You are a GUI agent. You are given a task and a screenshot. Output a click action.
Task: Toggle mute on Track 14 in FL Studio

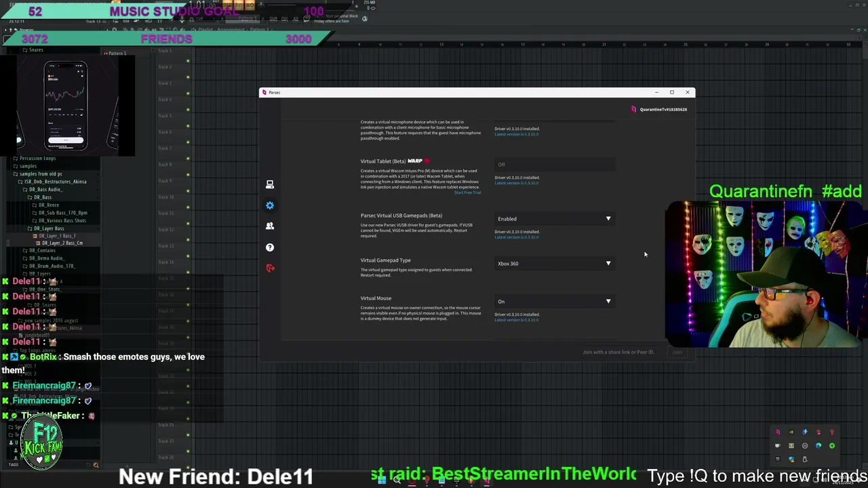pyautogui.click(x=188, y=272)
